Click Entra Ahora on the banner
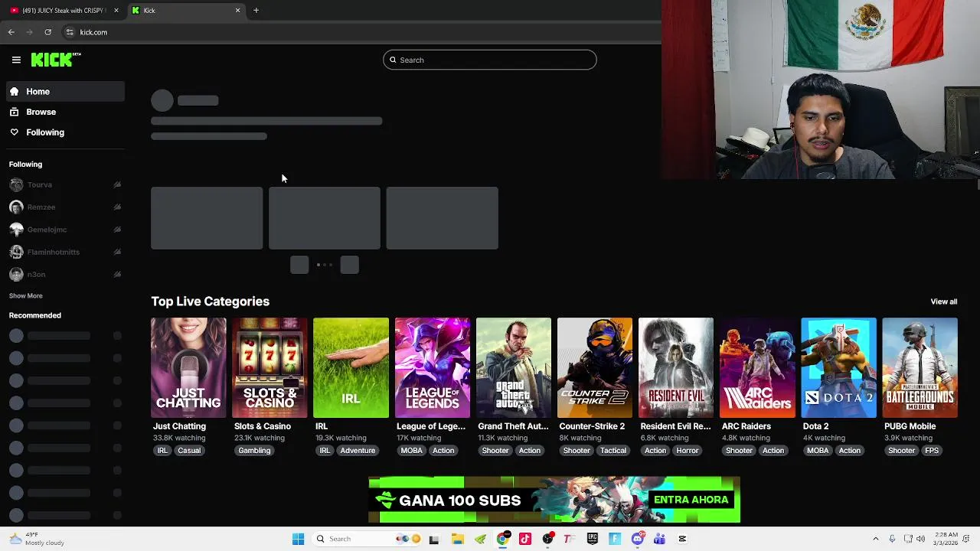 pyautogui.click(x=691, y=500)
